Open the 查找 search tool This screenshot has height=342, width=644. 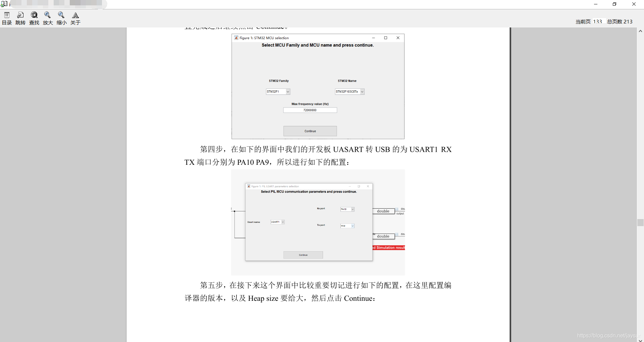coord(34,18)
